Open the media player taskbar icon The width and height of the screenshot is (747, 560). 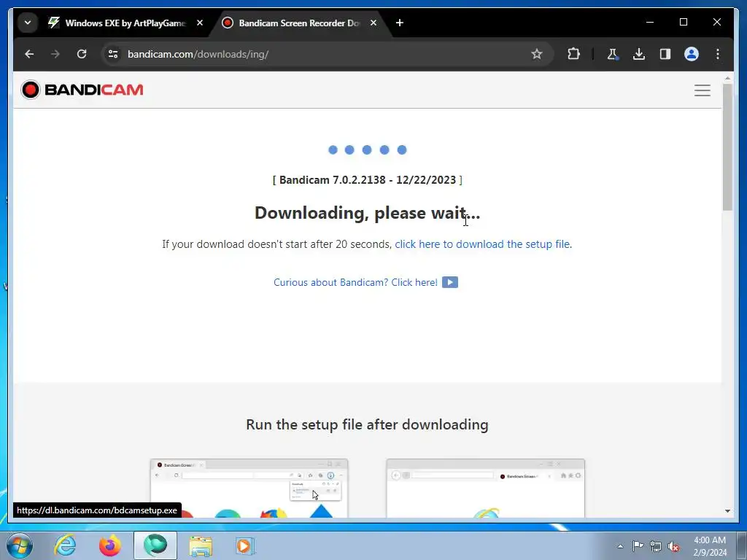tap(245, 545)
